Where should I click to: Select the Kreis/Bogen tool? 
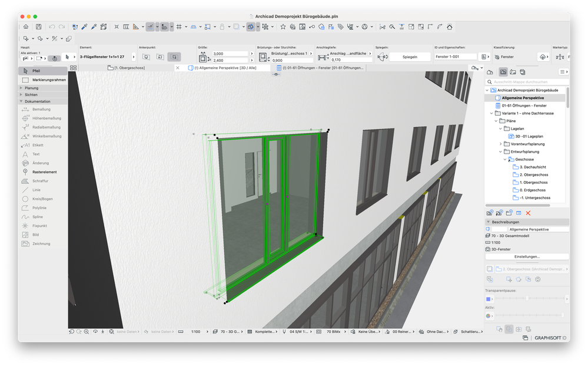coord(42,199)
